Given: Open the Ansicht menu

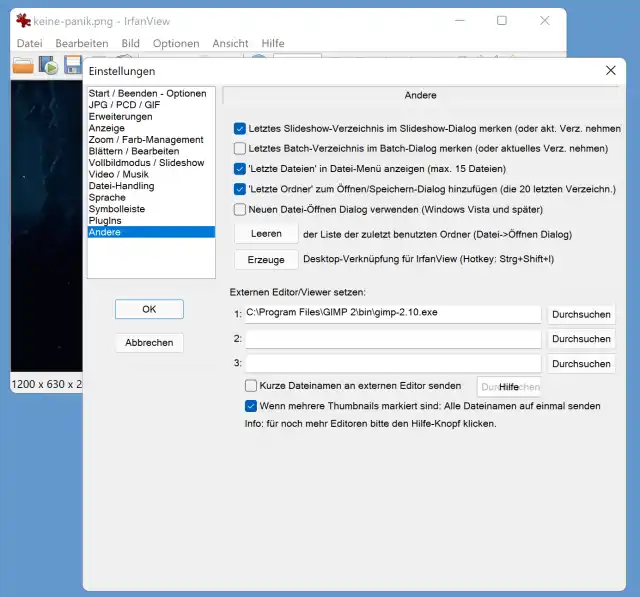Looking at the screenshot, I should pos(230,43).
